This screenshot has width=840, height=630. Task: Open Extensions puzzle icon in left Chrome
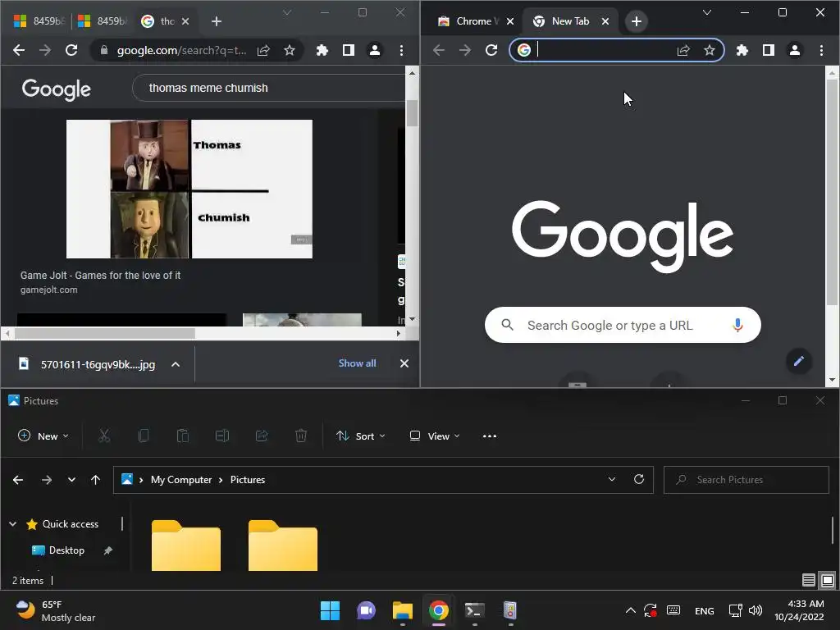tap(322, 50)
